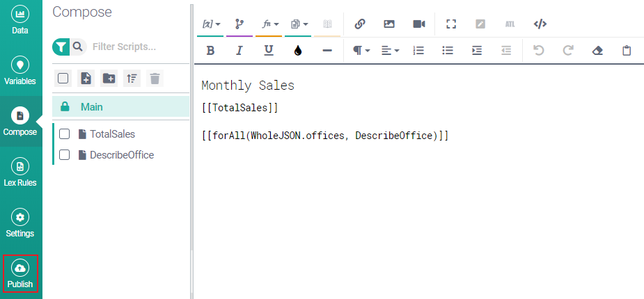Apply underline formatting
The width and height of the screenshot is (644, 299).
click(x=269, y=51)
